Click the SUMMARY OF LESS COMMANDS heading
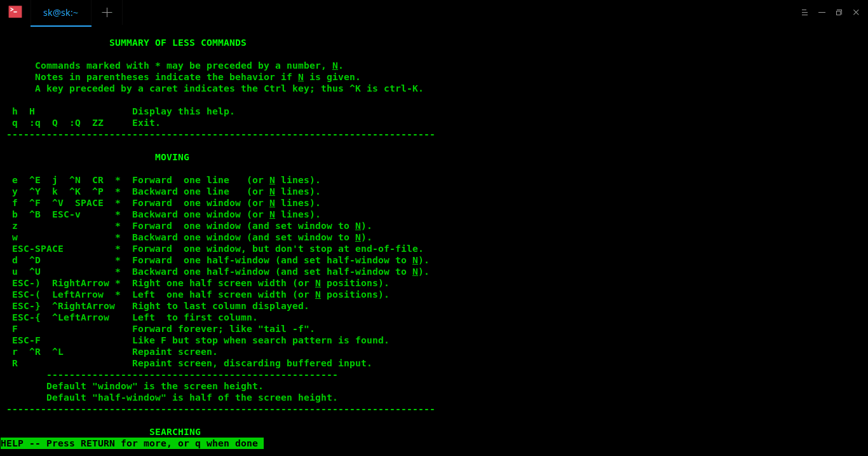Screen dimensions: 868x456 tap(178, 43)
